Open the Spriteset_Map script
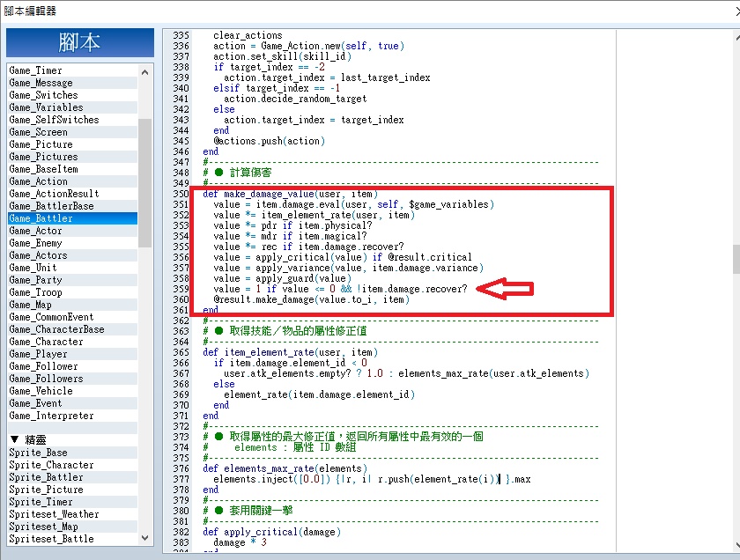 [x=72, y=527]
